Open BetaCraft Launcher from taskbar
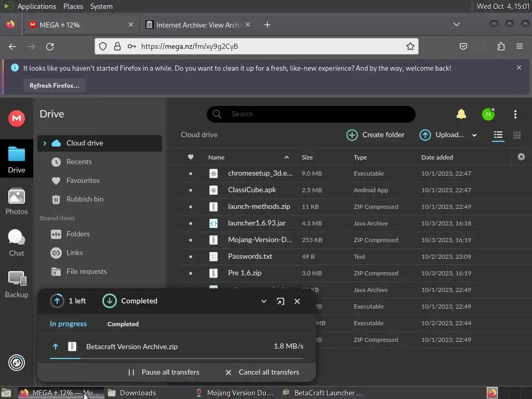Image resolution: width=532 pixels, height=399 pixels. coord(323,393)
